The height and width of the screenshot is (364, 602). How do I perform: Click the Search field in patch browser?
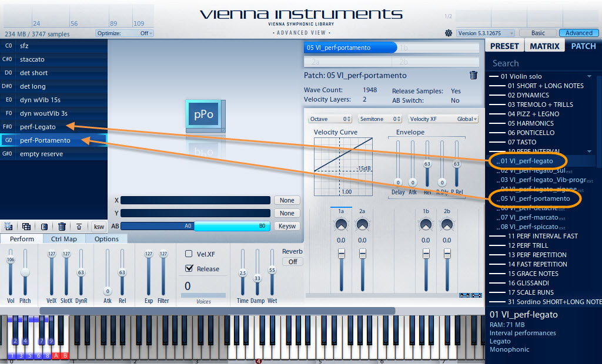pyautogui.click(x=541, y=63)
